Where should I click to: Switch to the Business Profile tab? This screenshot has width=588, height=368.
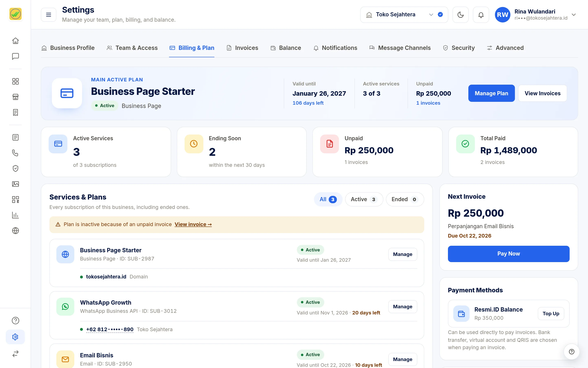coord(68,48)
